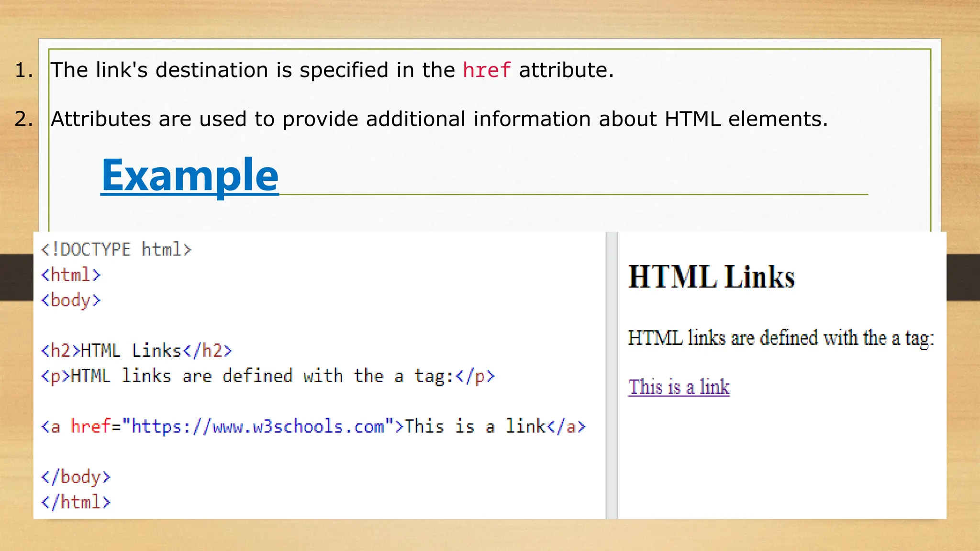Click the '<p>HTML links are defined' code line
This screenshot has height=551, width=980.
(268, 376)
